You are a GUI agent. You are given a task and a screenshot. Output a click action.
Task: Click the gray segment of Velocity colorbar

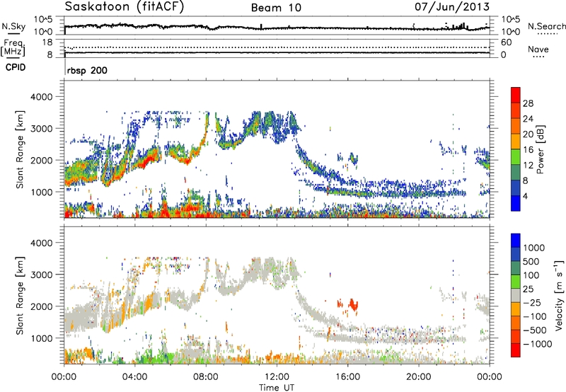click(x=516, y=295)
